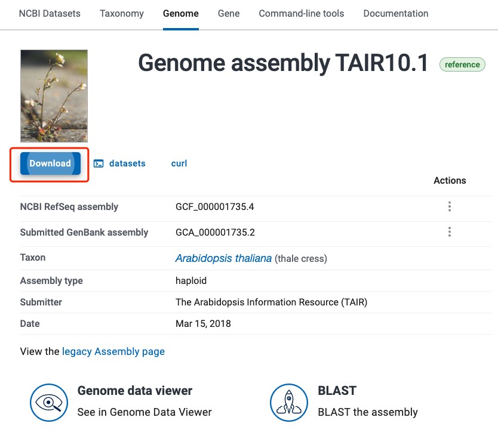Open actions menu for Submitted GenBank assembly
Viewport: 498px width, 448px height.
pyautogui.click(x=450, y=232)
